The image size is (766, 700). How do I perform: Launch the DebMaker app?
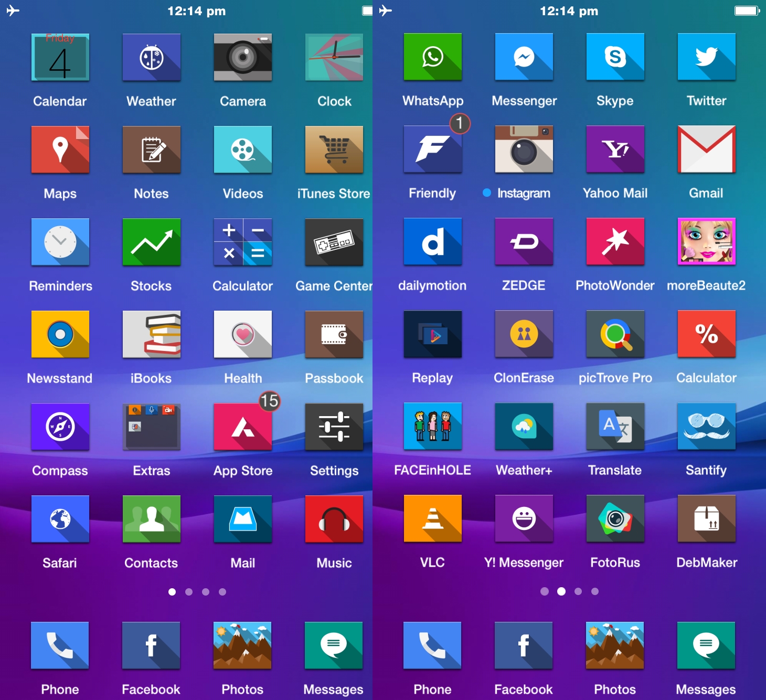point(706,518)
